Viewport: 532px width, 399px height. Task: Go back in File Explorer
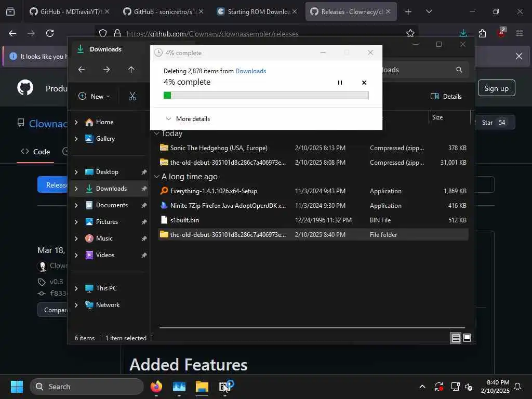82,70
